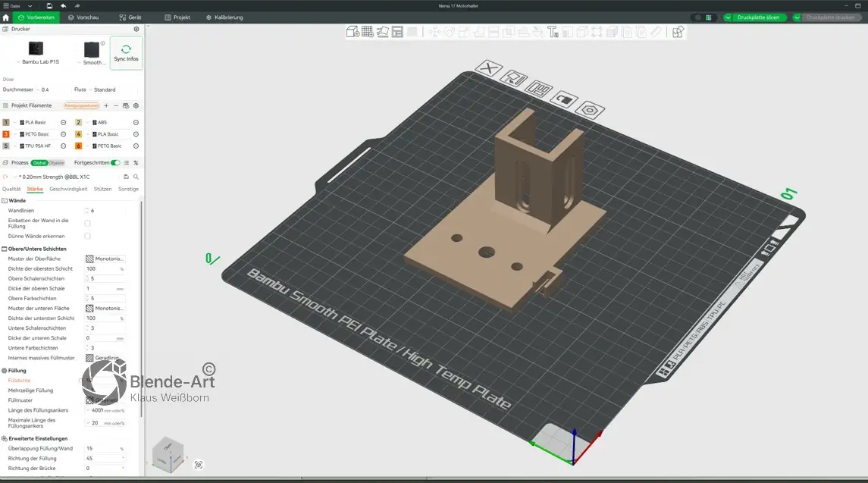Viewport: 868px width, 483px height.
Task: Click the Auto Orient toolbar icon
Action: click(383, 32)
